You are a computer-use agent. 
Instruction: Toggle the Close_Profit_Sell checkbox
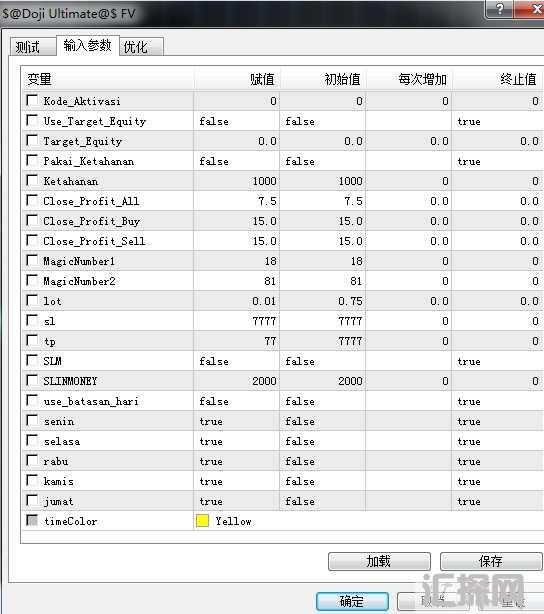[32, 240]
